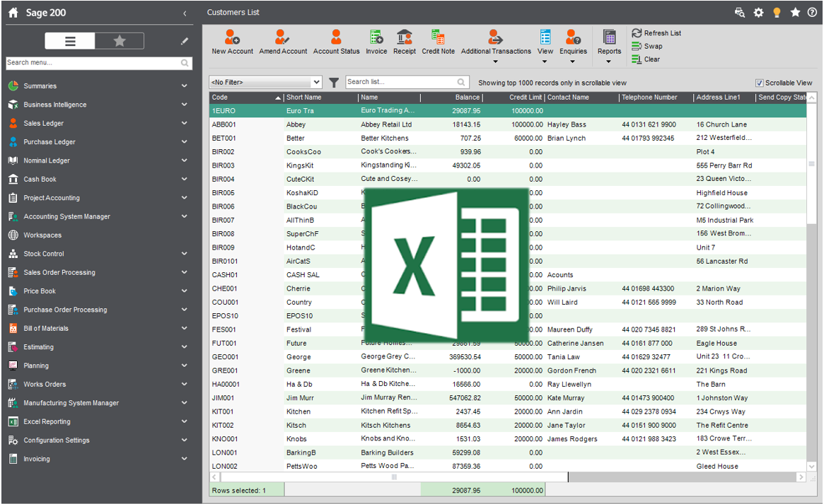Click the Refresh List icon
The image size is (824, 504).
[637, 33]
